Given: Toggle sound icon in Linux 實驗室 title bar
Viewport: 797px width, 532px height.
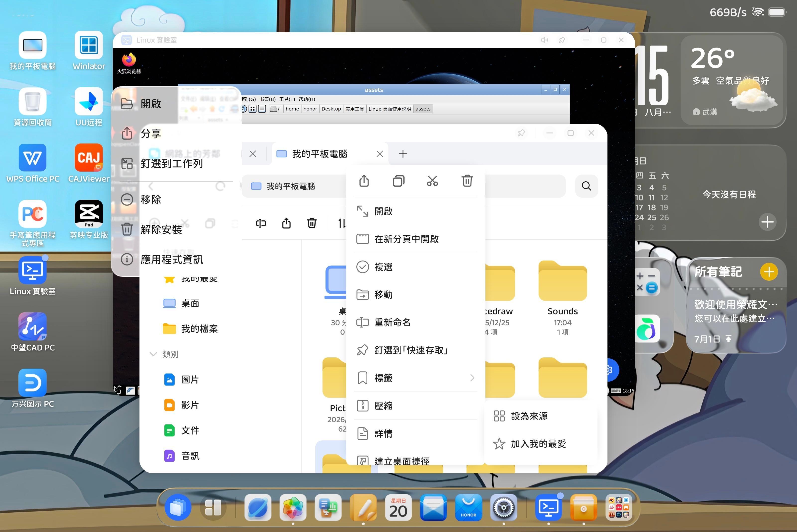Looking at the screenshot, I should 544,40.
